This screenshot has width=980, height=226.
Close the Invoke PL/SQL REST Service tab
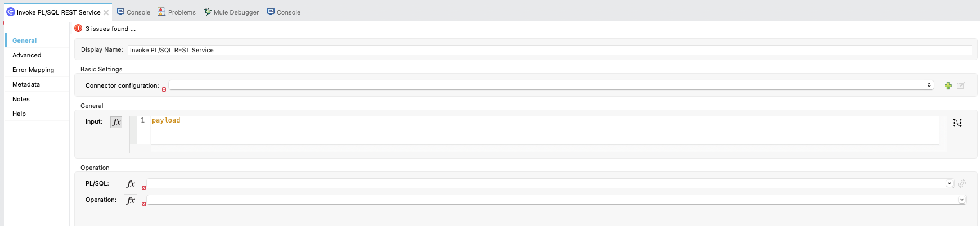pos(106,12)
